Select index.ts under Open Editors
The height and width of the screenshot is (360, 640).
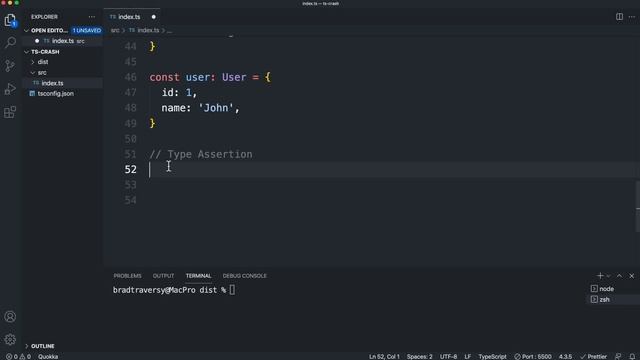click(x=63, y=41)
